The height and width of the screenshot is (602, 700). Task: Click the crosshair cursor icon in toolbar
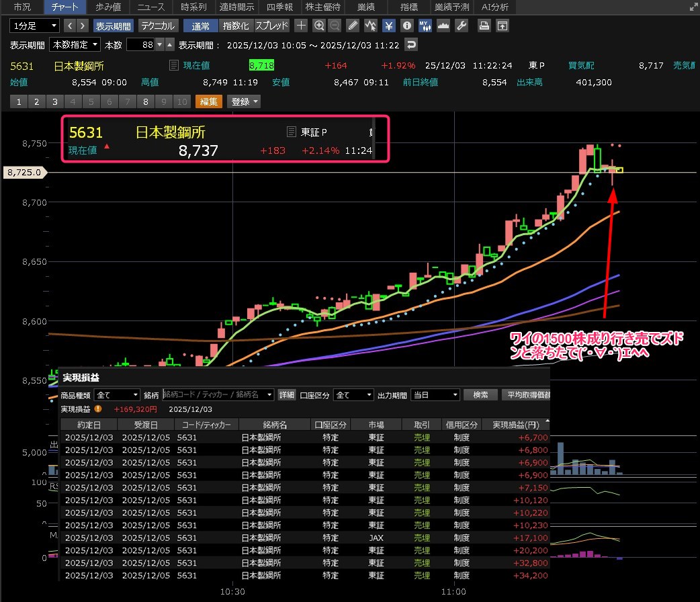point(302,26)
